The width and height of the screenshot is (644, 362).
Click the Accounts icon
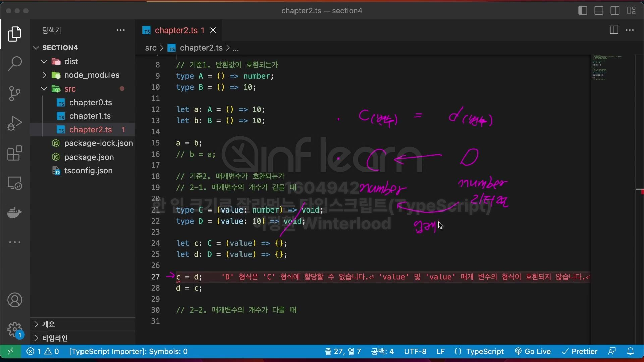pyautogui.click(x=15, y=300)
